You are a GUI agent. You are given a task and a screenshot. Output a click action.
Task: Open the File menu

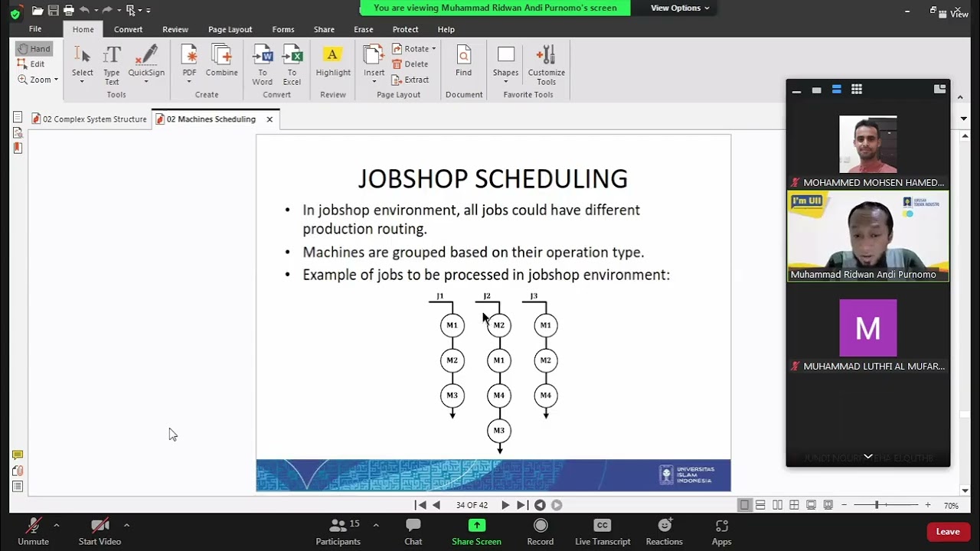tap(35, 29)
